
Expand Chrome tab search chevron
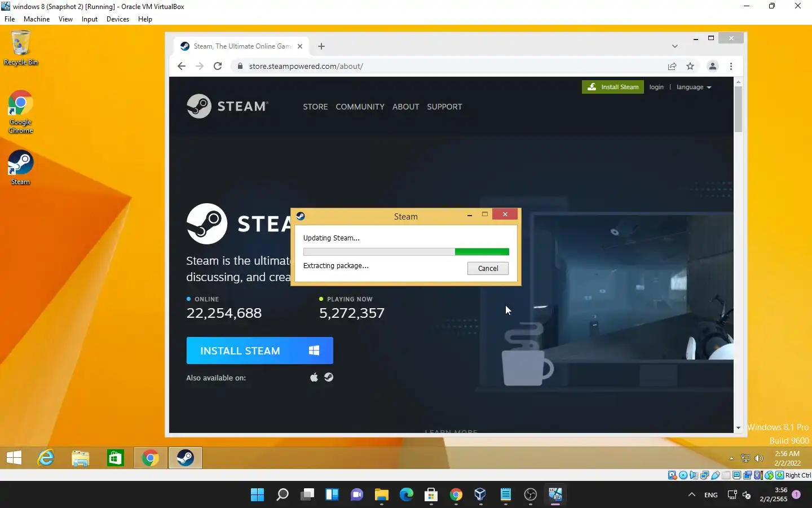(675, 46)
